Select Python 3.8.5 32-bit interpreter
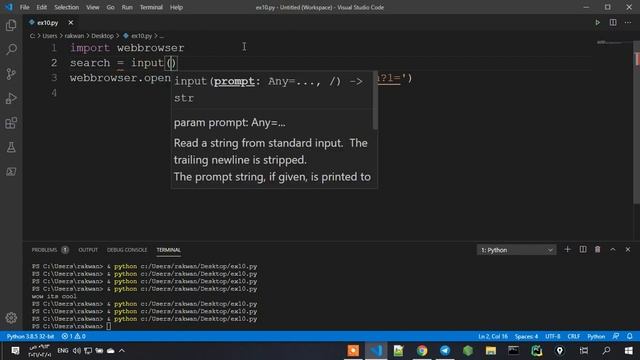 30,336
